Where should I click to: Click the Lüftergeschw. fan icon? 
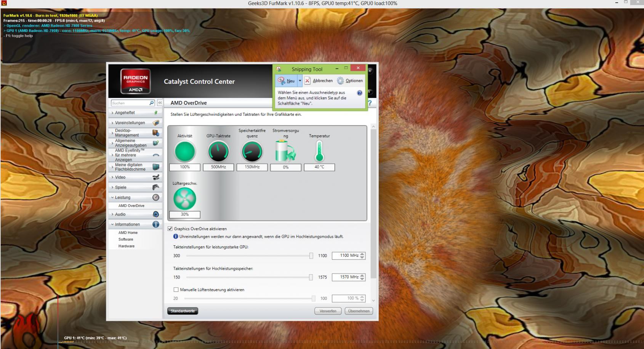[x=185, y=199]
